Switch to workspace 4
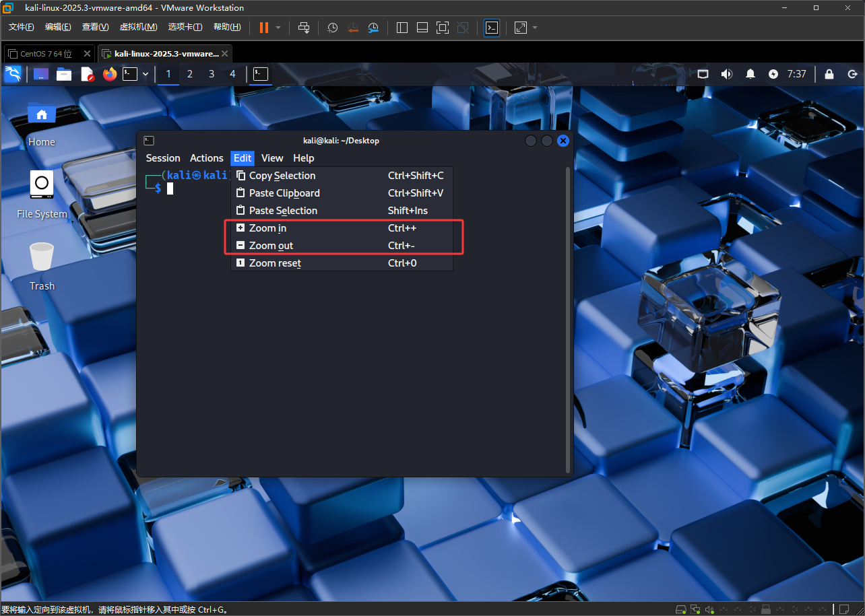This screenshot has height=616, width=865. (x=233, y=74)
